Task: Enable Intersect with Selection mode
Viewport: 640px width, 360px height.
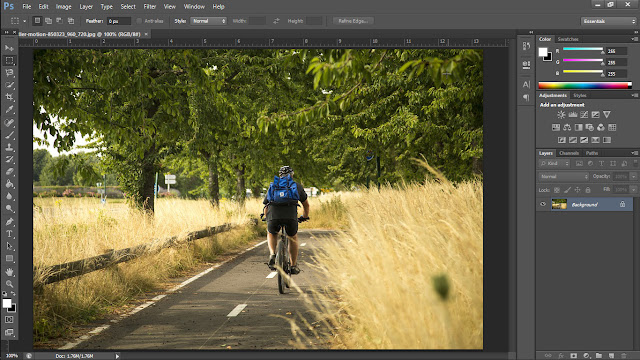Action: 71,21
